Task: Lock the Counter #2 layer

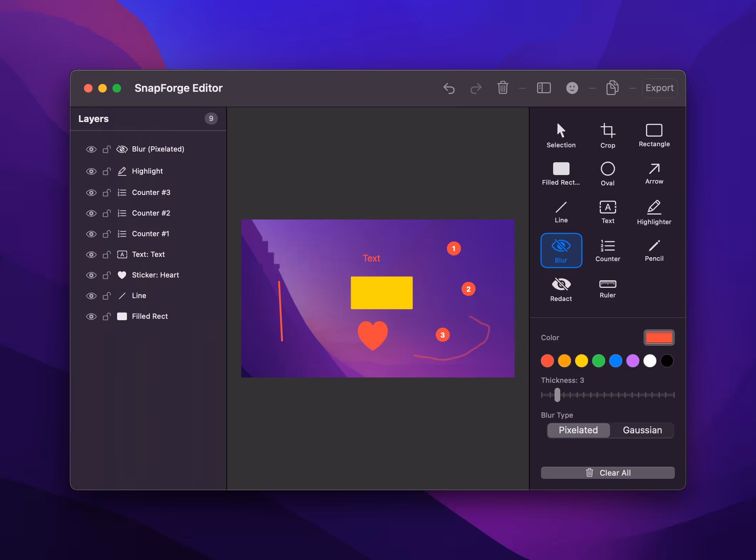Action: 107,213
